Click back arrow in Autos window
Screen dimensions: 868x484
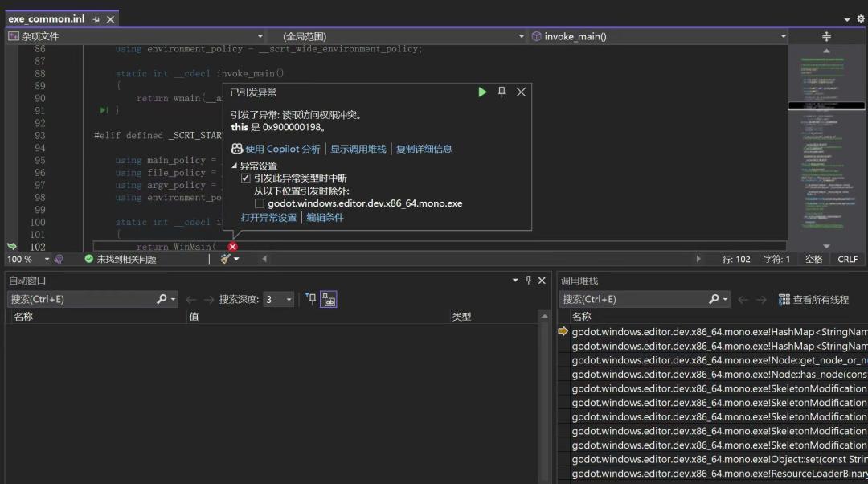(191, 300)
